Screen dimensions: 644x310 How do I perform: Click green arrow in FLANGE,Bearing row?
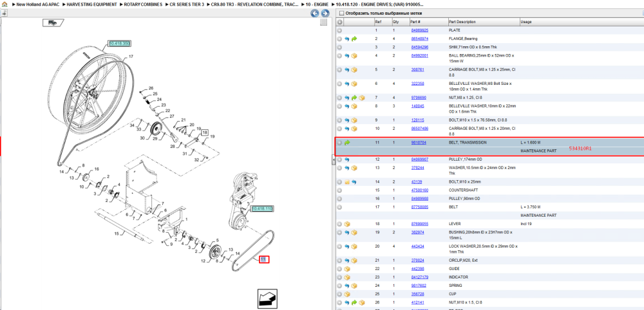[354, 39]
